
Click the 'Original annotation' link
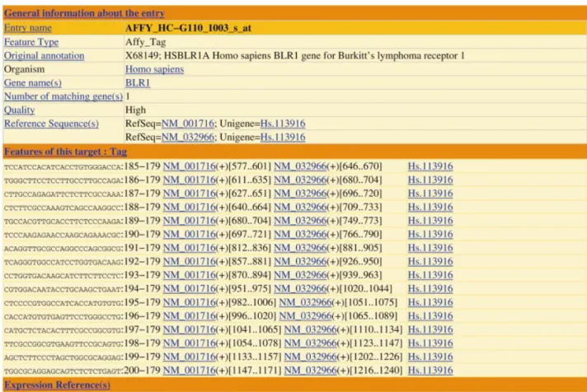click(45, 55)
